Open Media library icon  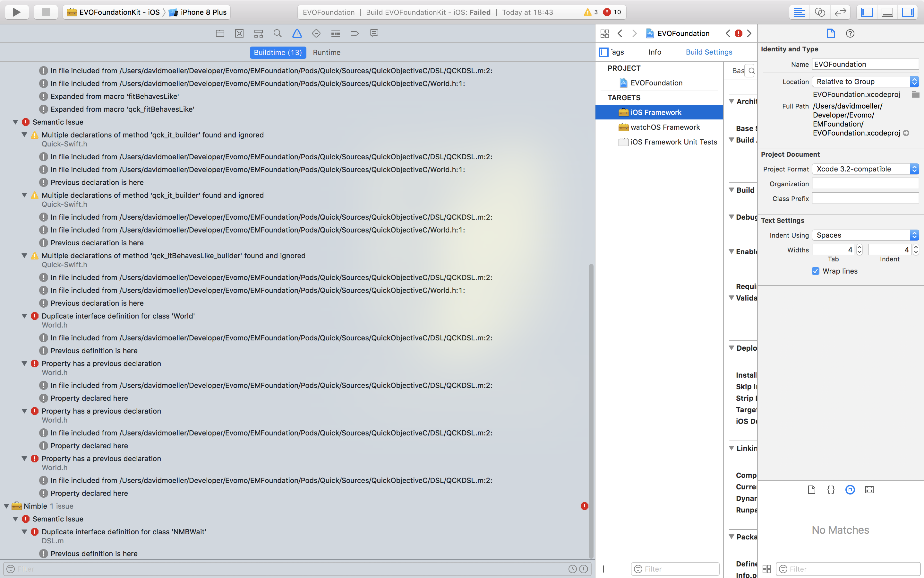pos(869,490)
